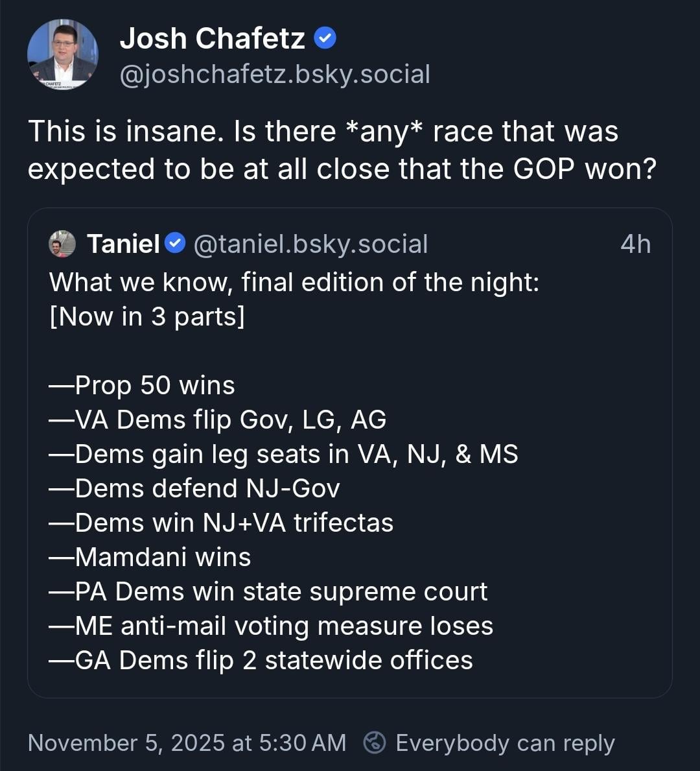Click the 4h timestamp on quoted post

635,244
